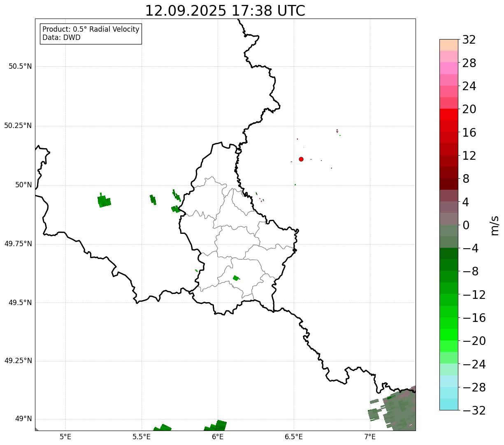
Task: Click the colorbar 24 tick label
Action: click(469, 86)
